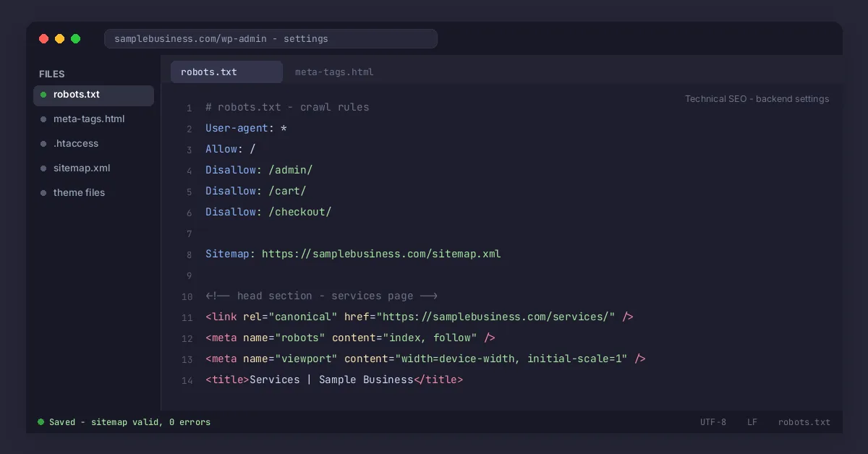The image size is (868, 454).
Task: Click the 'Disallow: /admin/' line
Action: point(259,170)
